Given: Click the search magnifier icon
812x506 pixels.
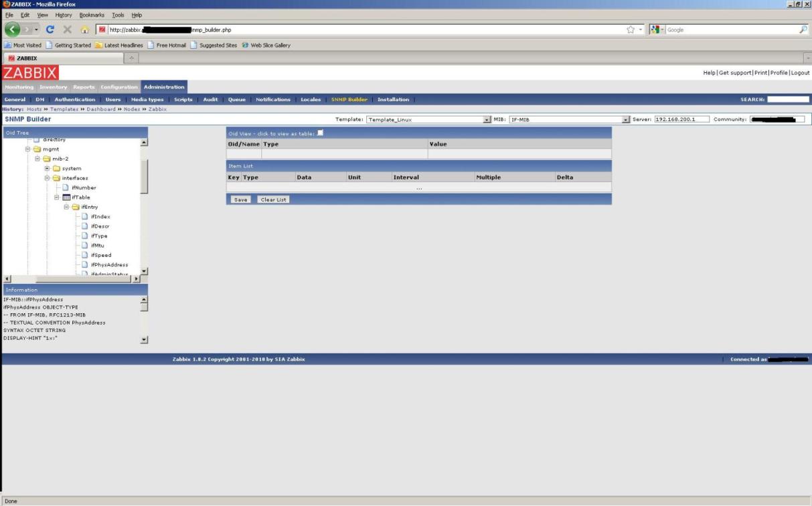Looking at the screenshot, I should (803, 29).
